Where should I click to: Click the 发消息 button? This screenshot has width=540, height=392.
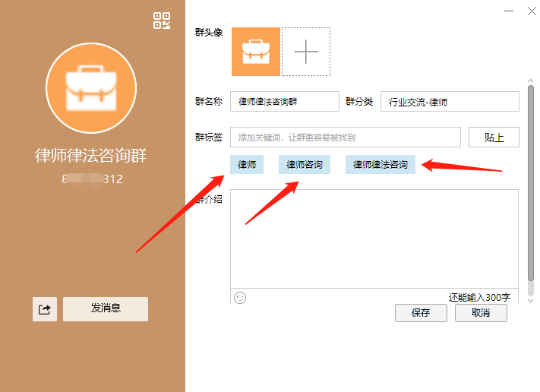pyautogui.click(x=106, y=309)
